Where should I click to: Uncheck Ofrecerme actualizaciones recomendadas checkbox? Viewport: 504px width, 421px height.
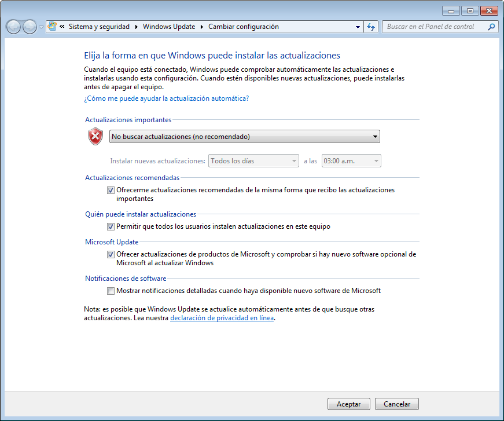pyautogui.click(x=111, y=190)
